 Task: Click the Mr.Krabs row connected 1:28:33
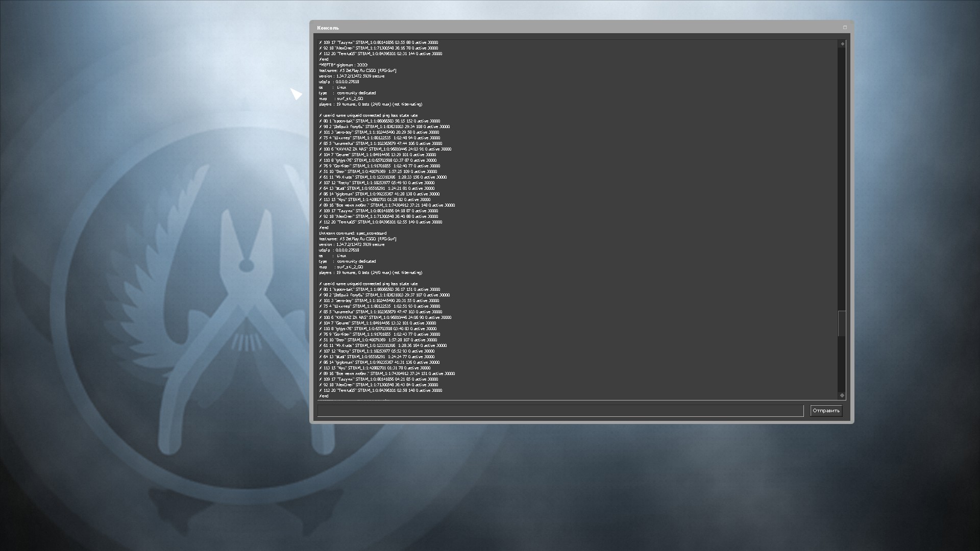tap(383, 177)
